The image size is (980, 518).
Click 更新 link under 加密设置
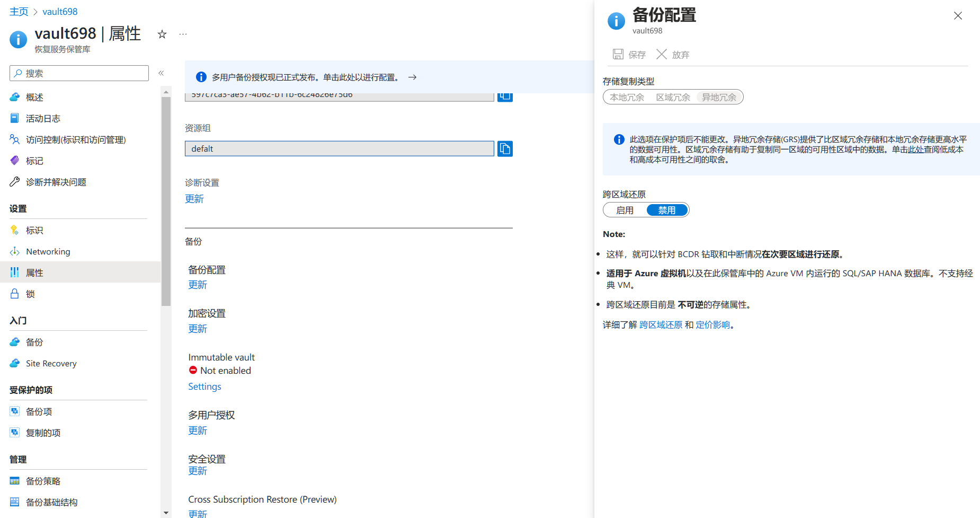tap(198, 329)
